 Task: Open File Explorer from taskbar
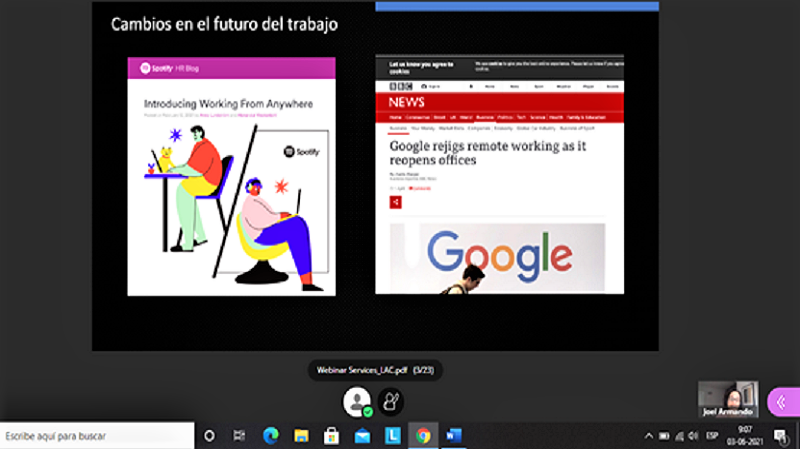[x=301, y=436]
